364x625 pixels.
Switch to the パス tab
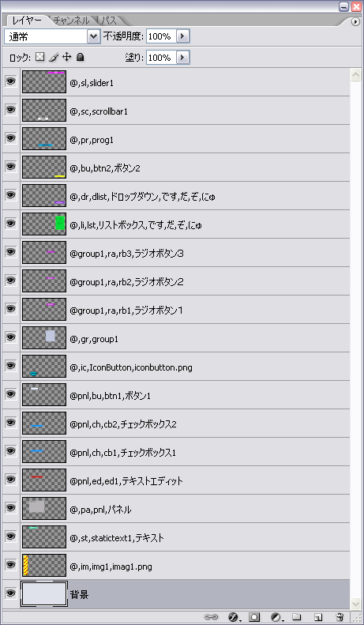(109, 21)
